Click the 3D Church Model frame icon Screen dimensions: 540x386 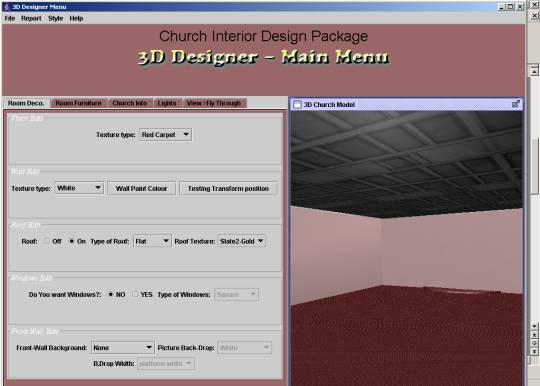tap(297, 104)
